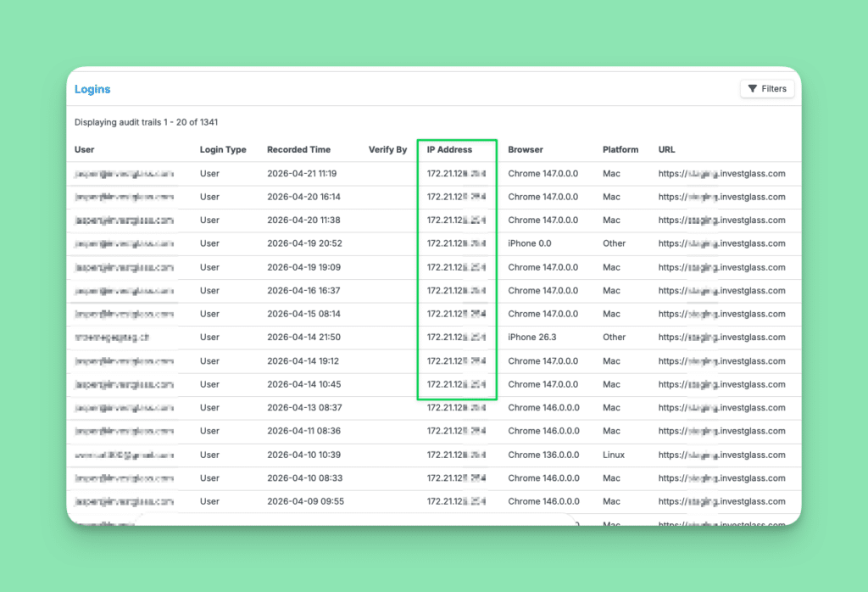Sort by the User column header
The height and width of the screenshot is (592, 868).
tap(84, 149)
